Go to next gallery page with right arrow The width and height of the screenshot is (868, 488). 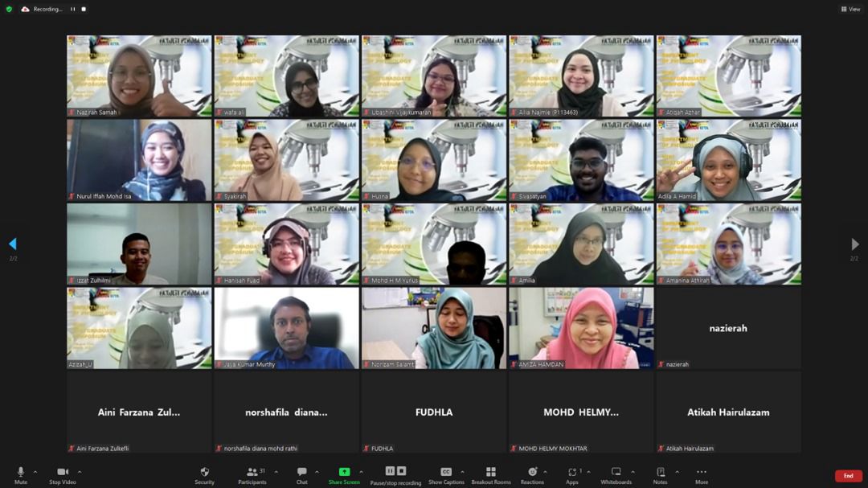point(855,244)
